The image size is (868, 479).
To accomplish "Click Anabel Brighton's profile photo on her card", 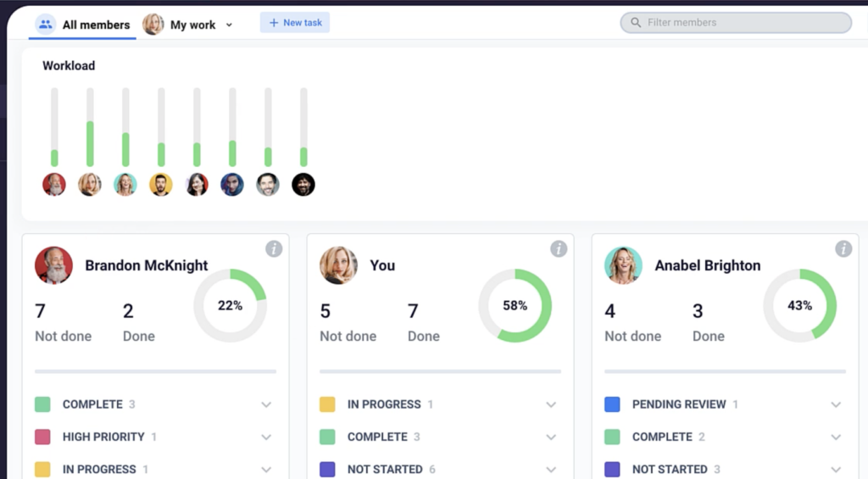I will click(x=623, y=265).
